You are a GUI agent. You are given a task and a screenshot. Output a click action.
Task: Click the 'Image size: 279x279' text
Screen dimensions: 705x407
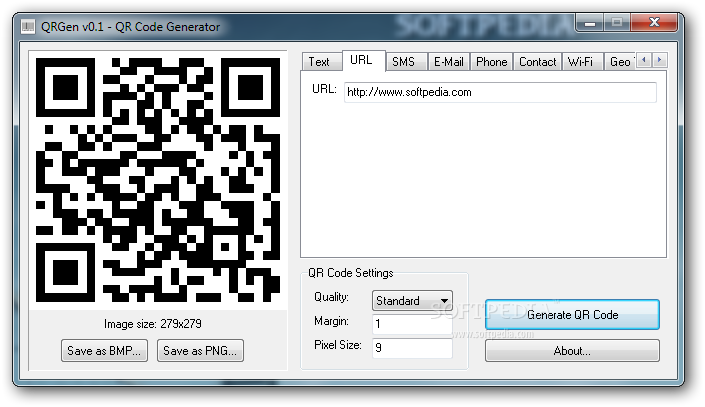[x=153, y=324]
